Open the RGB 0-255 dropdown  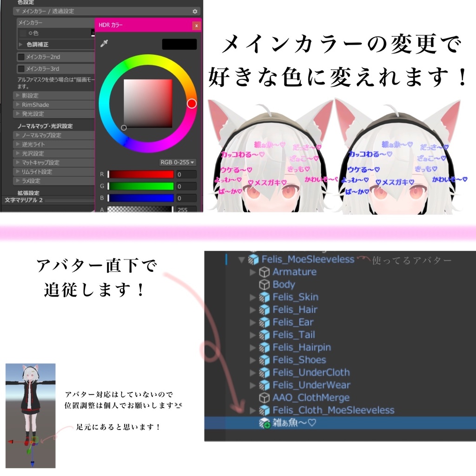tap(177, 163)
